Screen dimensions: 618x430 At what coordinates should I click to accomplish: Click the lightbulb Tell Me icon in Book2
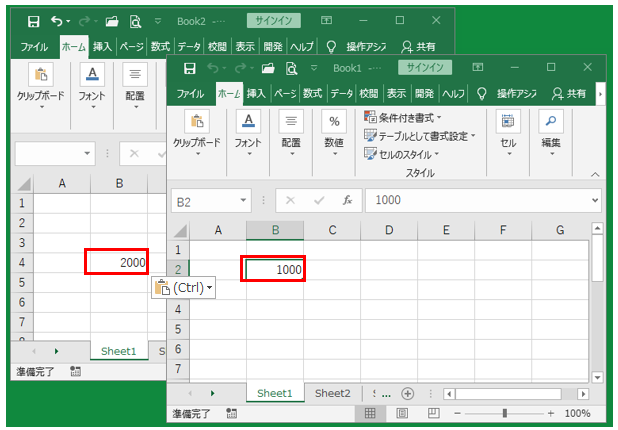(331, 47)
